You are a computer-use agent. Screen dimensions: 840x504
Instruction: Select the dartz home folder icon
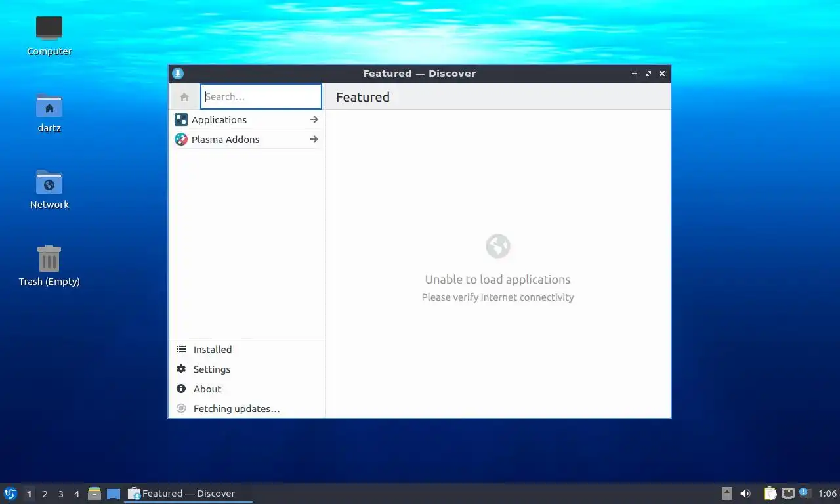[x=49, y=113]
